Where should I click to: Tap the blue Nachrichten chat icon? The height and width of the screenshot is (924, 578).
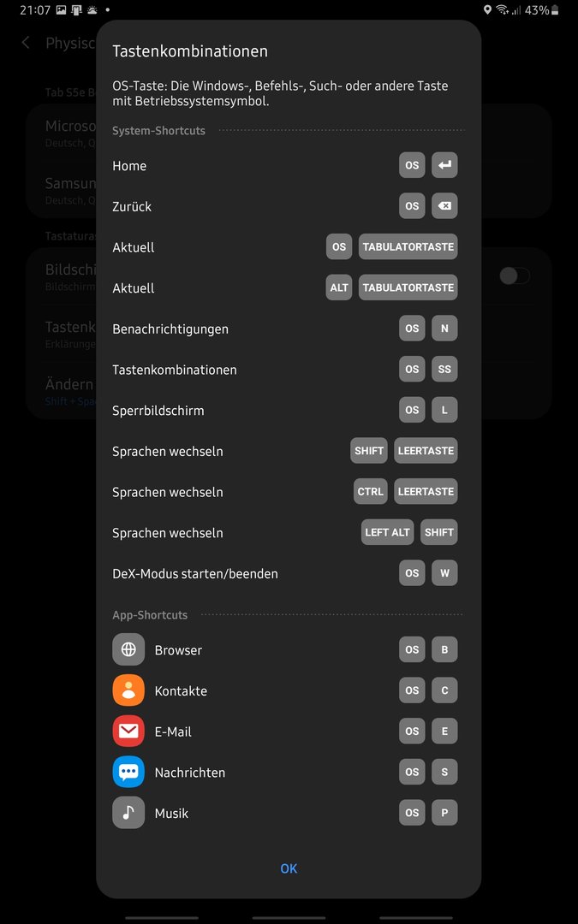[128, 772]
